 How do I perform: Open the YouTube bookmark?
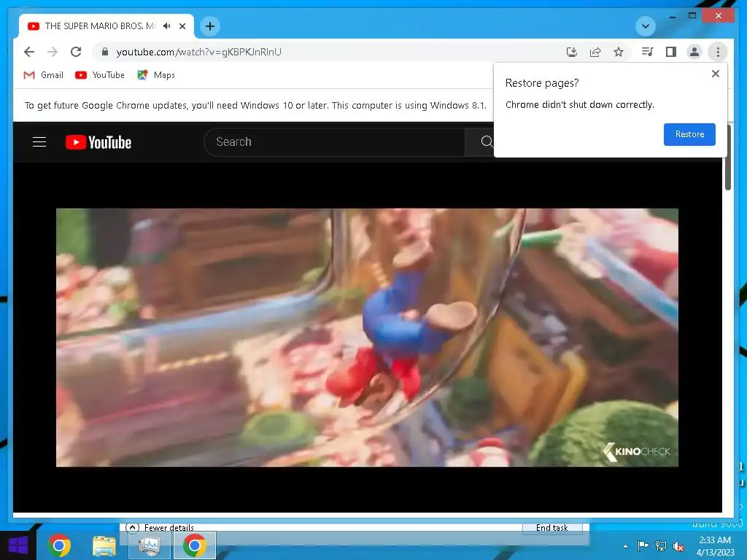100,75
